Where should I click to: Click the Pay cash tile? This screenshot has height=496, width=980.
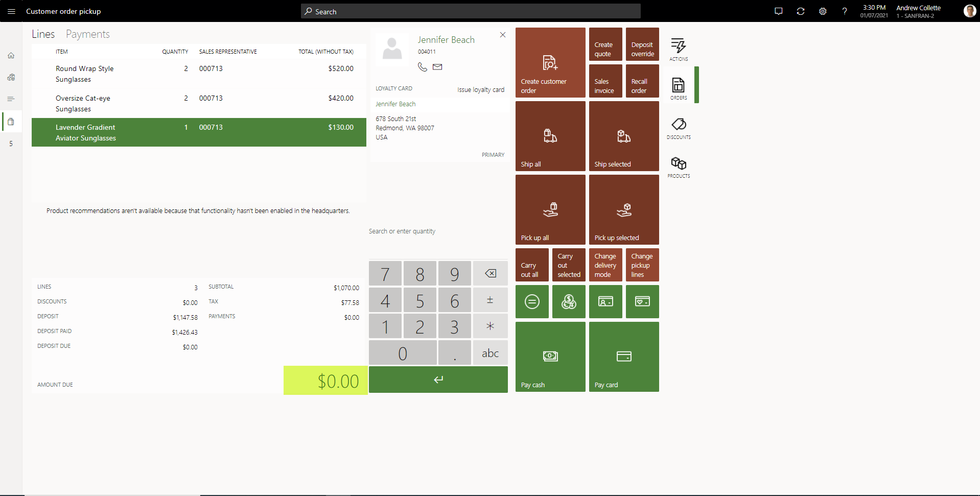coord(550,357)
